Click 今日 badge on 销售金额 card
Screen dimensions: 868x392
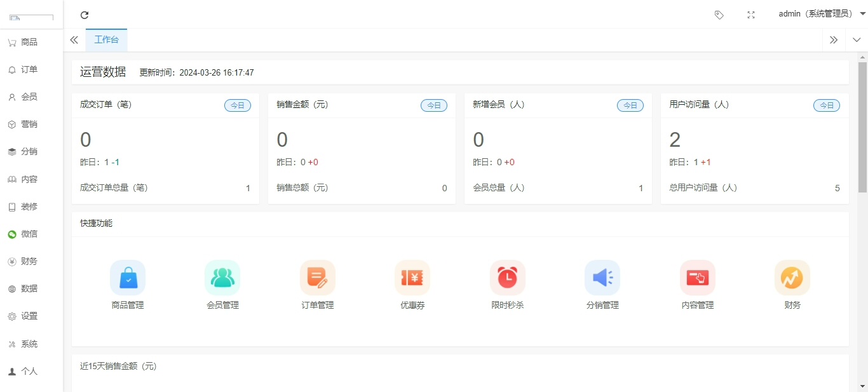(434, 105)
